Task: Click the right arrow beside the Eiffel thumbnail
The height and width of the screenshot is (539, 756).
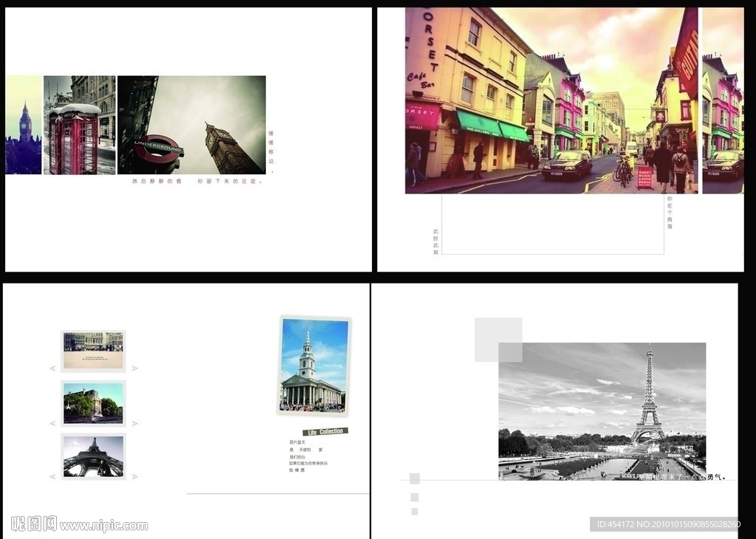Action: click(134, 477)
